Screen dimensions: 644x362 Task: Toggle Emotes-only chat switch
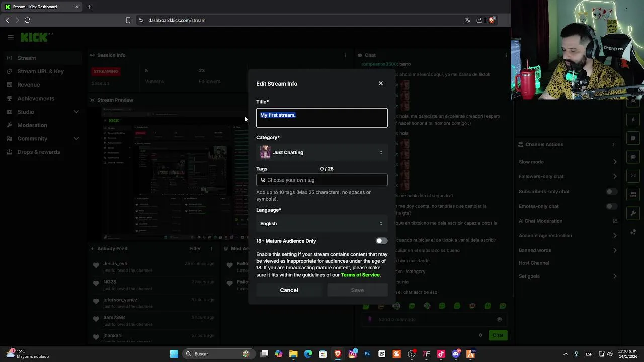(611, 206)
